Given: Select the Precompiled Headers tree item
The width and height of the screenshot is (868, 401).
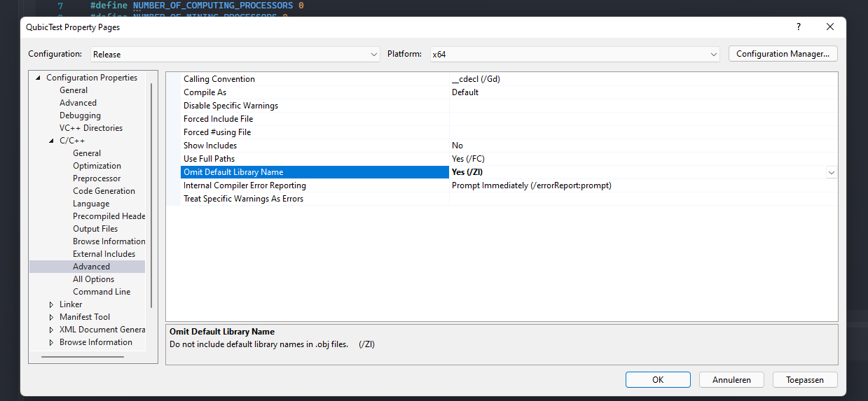Looking at the screenshot, I should pos(109,216).
